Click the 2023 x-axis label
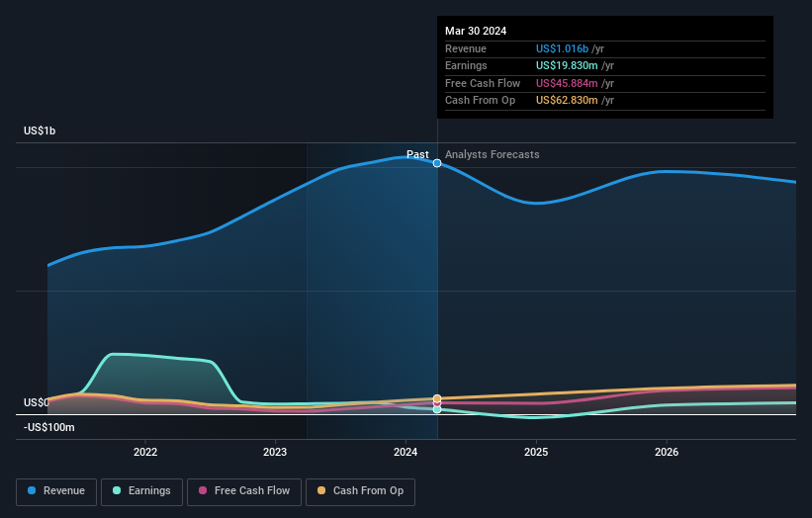 [x=275, y=452]
